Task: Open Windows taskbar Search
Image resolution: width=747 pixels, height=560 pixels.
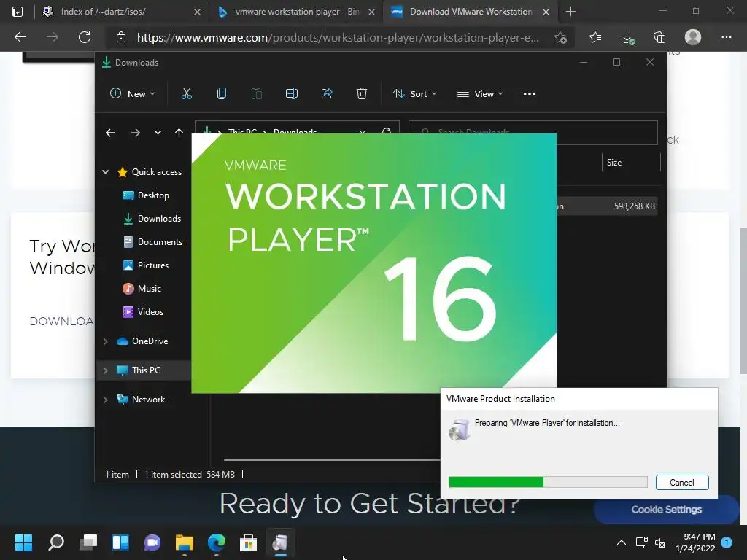Action: click(x=56, y=542)
